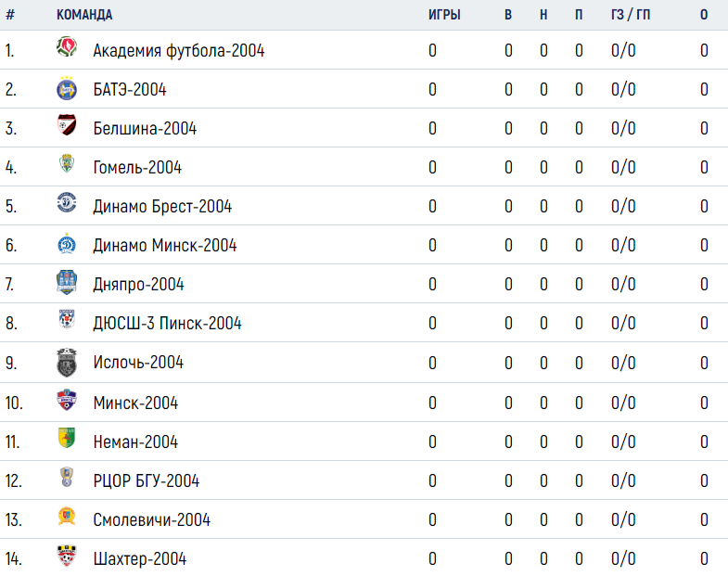The height and width of the screenshot is (576, 728).
Task: Click the Динамо Брест-2004 logo
Action: [x=67, y=202]
